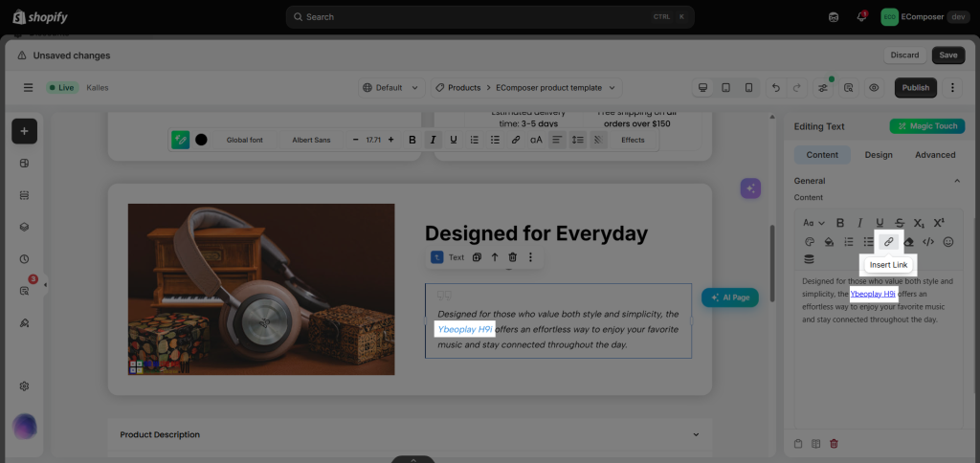Click the AI Page button
This screenshot has width=980, height=463.
pyautogui.click(x=730, y=298)
